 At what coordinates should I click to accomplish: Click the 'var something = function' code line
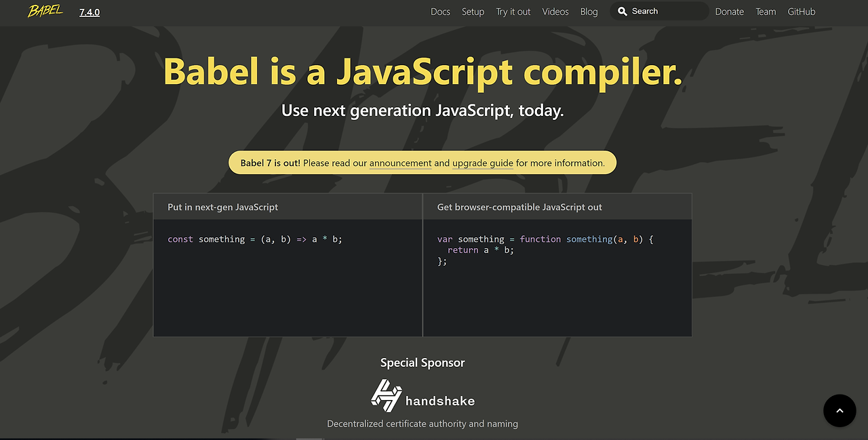tap(545, 239)
